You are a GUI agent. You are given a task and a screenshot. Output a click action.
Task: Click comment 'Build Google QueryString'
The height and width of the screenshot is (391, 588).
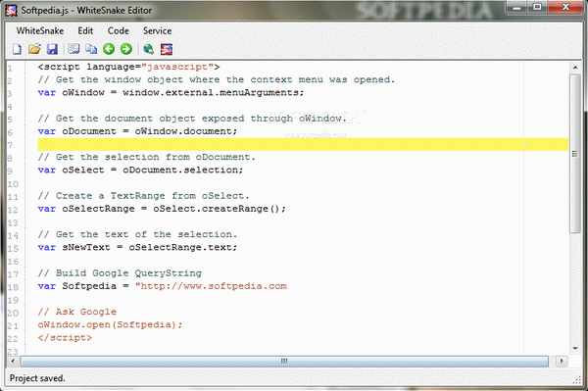(x=120, y=273)
